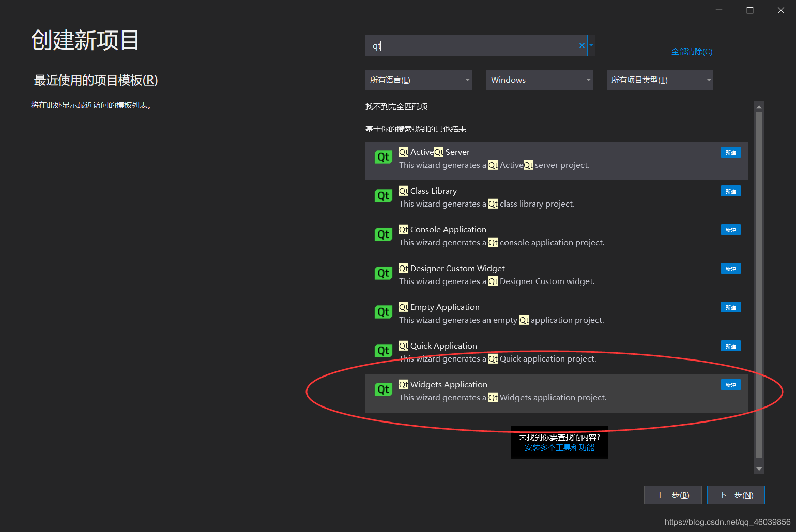Select the Qt Quick Application template title
Image resolution: width=796 pixels, height=532 pixels.
[438, 346]
